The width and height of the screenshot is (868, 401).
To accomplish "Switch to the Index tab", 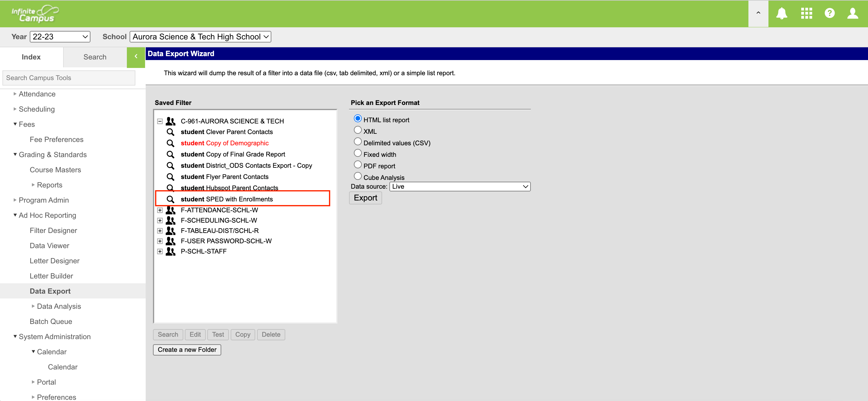I will tap(31, 57).
